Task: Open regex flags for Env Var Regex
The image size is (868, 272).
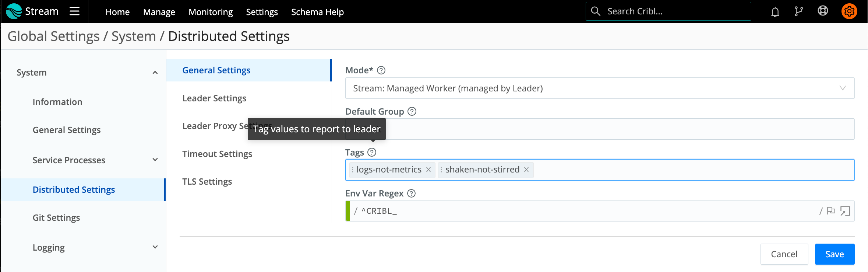Action: [x=831, y=211]
